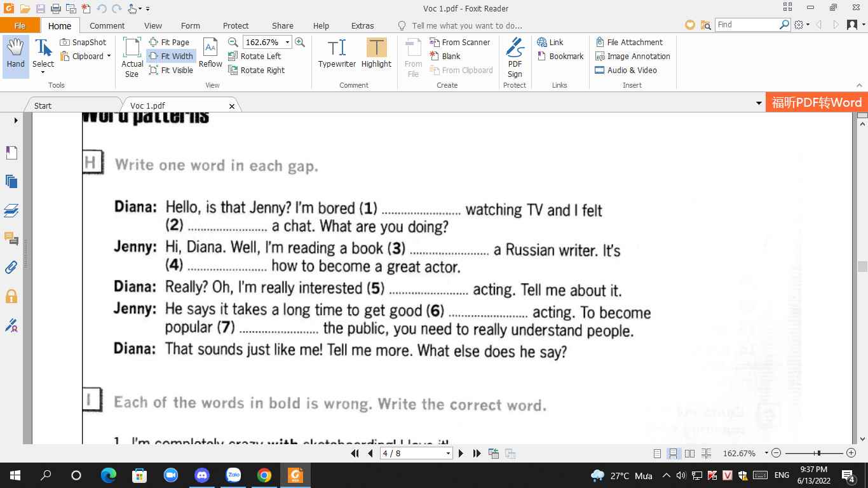Choose Fit Page view
This screenshot has height=488, width=868.
(x=169, y=42)
